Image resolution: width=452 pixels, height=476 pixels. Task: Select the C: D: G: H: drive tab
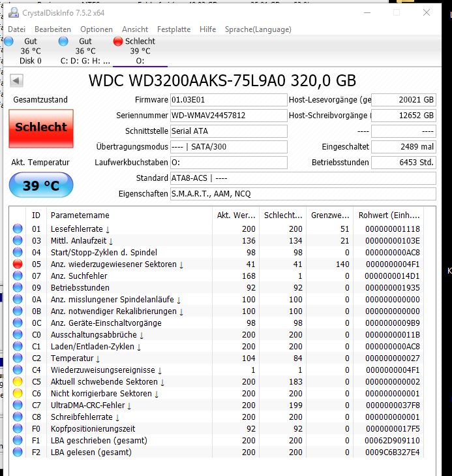[85, 51]
